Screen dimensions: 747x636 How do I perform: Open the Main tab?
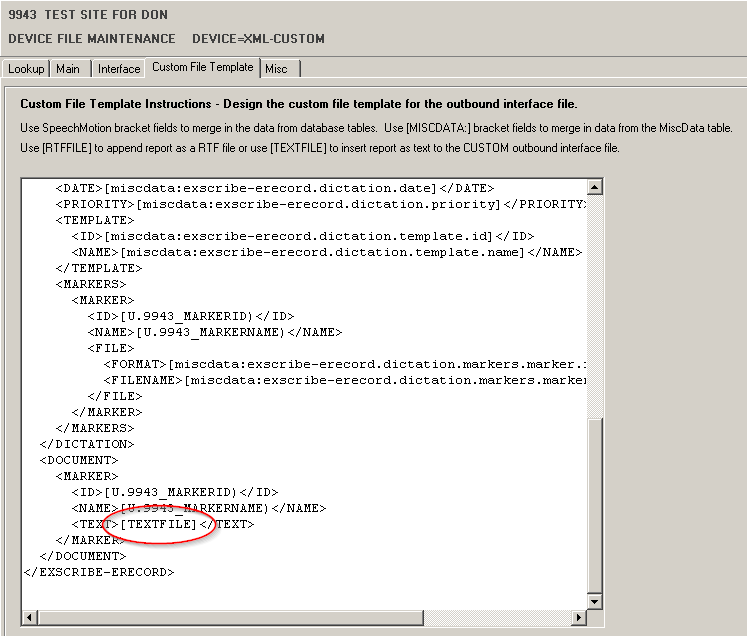68,69
